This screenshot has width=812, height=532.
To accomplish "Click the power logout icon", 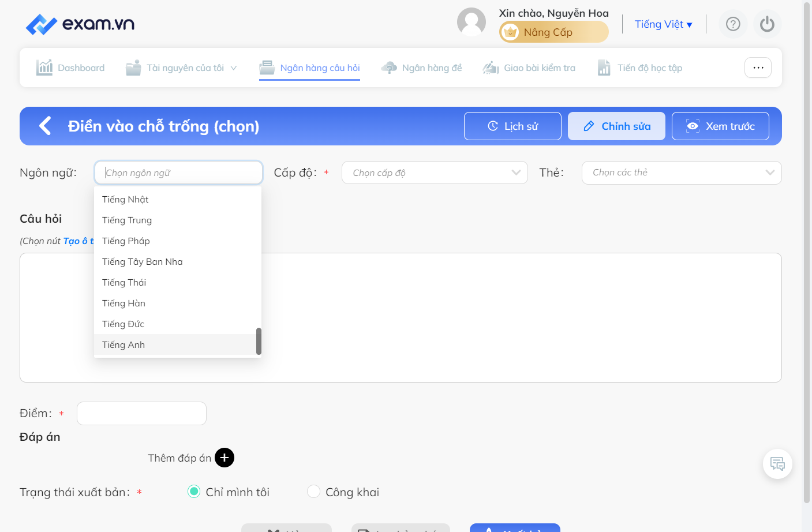I will click(767, 24).
